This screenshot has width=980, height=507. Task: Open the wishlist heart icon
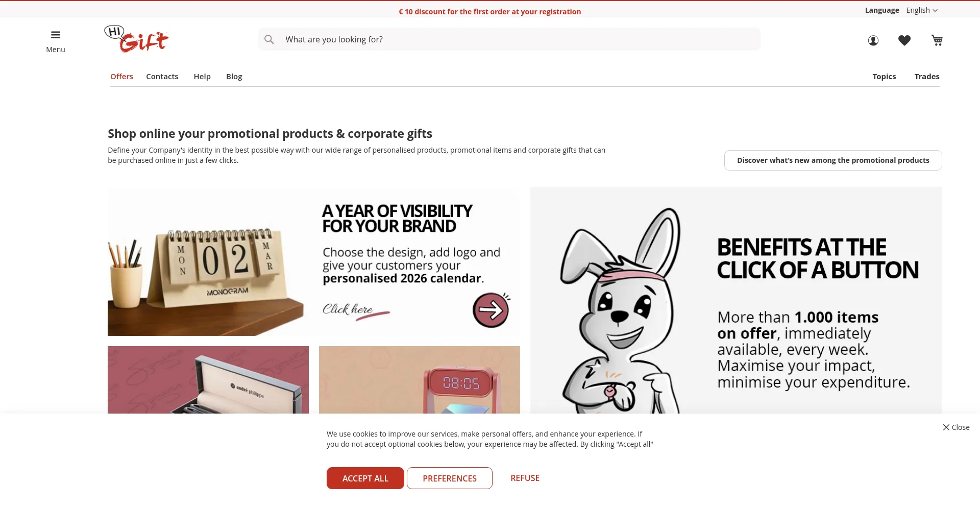(x=904, y=40)
